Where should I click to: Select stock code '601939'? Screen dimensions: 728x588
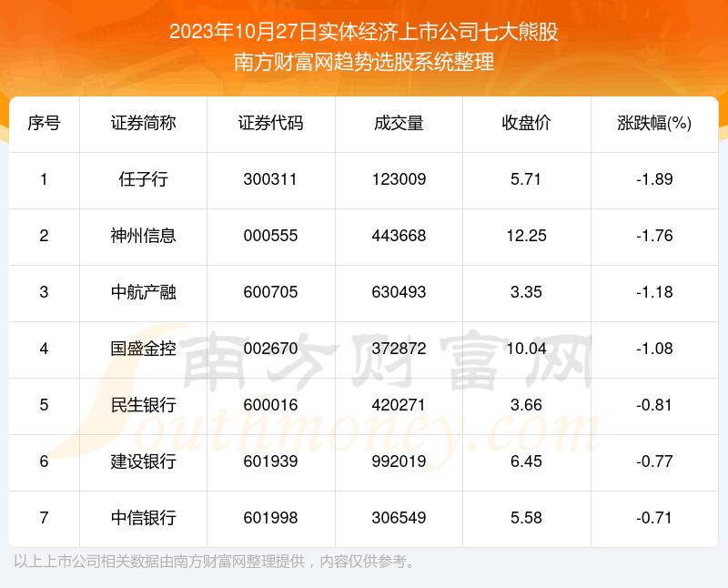tap(270, 461)
